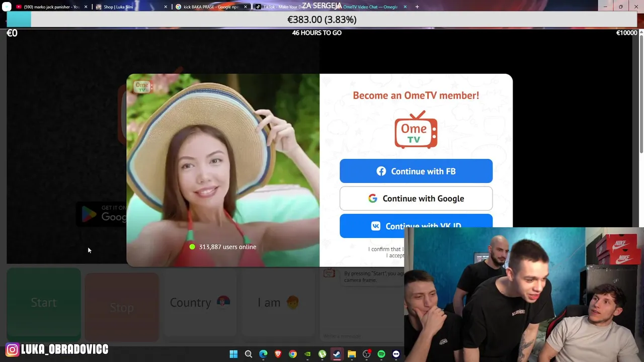This screenshot has height=362, width=644.
Task: Close the OmeTV Video Chat tab
Action: (405, 7)
